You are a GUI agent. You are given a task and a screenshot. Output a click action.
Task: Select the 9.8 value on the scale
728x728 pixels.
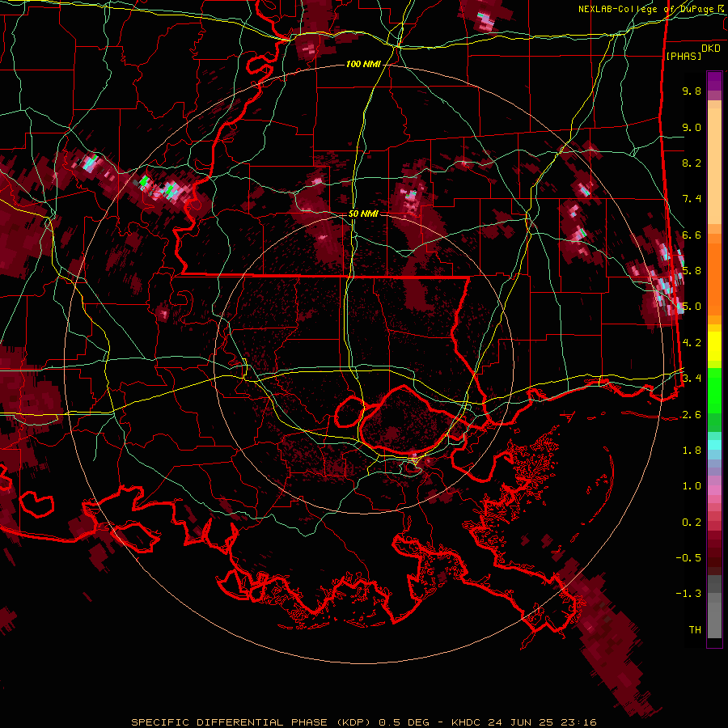pos(692,91)
